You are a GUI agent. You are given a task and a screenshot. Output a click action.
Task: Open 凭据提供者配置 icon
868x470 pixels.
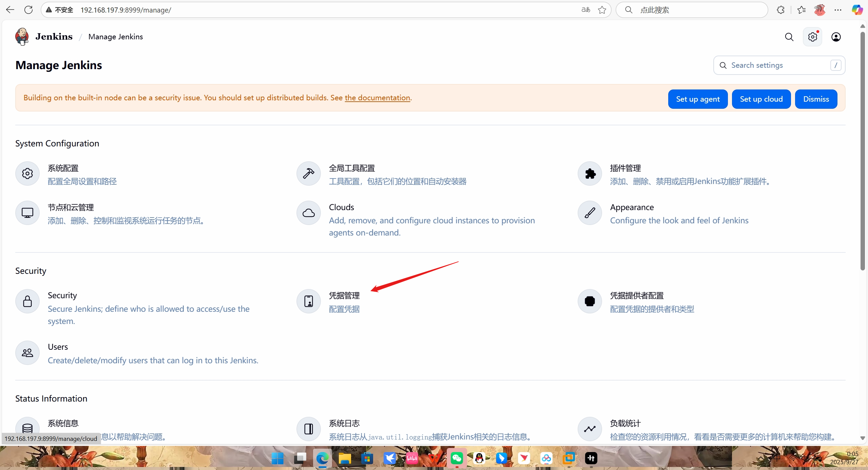click(x=590, y=301)
